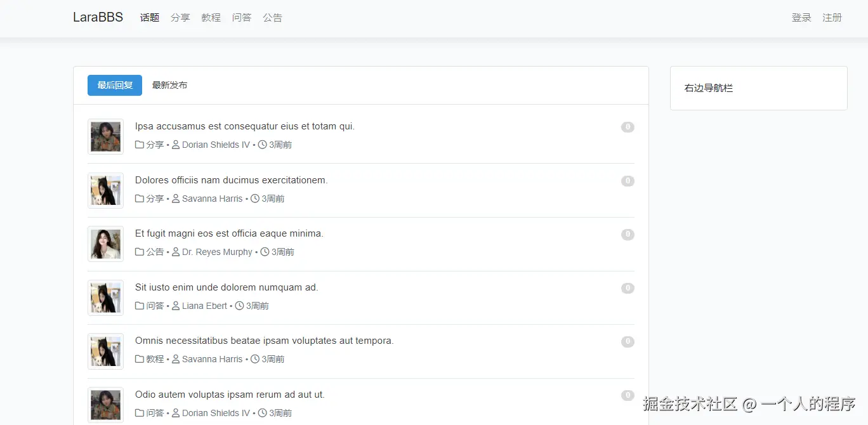Click folder icon in 'Odio autem voluptas' row
The image size is (868, 425).
click(140, 413)
